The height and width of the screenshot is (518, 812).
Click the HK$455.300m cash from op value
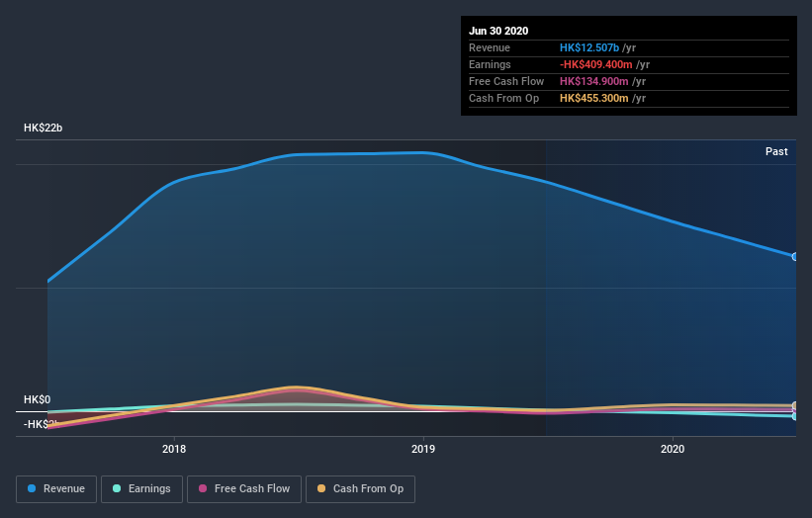594,98
